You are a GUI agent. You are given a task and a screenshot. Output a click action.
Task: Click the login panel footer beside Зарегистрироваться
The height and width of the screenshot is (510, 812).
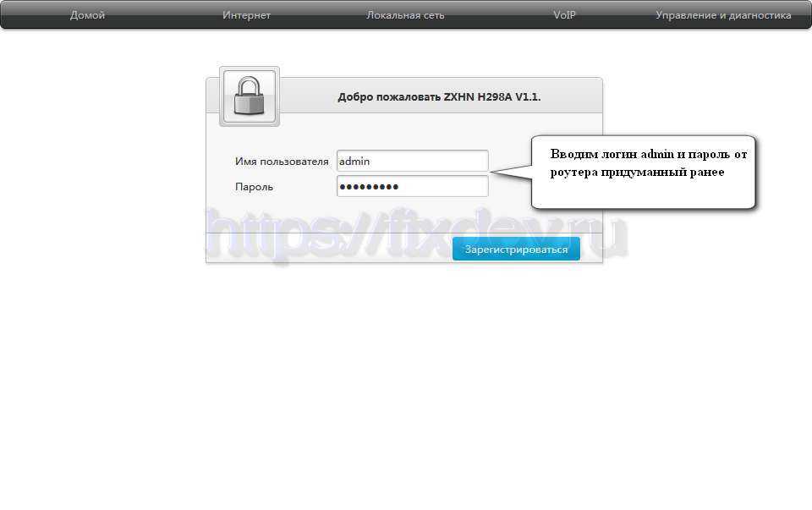coord(329,249)
